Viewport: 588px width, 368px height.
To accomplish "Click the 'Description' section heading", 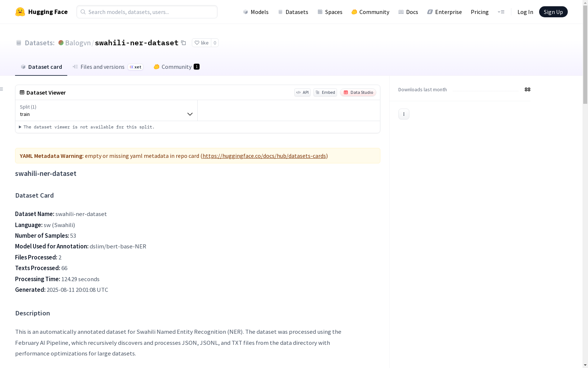I will 33,313.
